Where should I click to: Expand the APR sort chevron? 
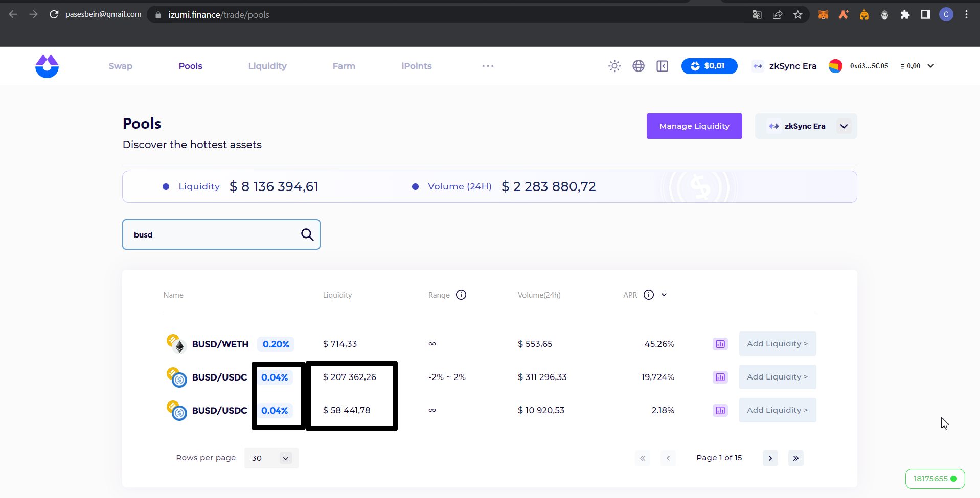click(664, 295)
